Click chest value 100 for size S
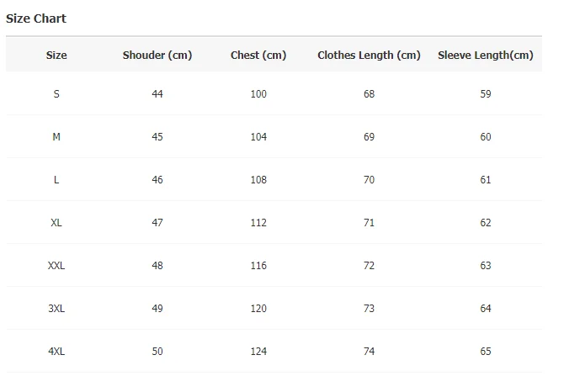 (x=258, y=94)
